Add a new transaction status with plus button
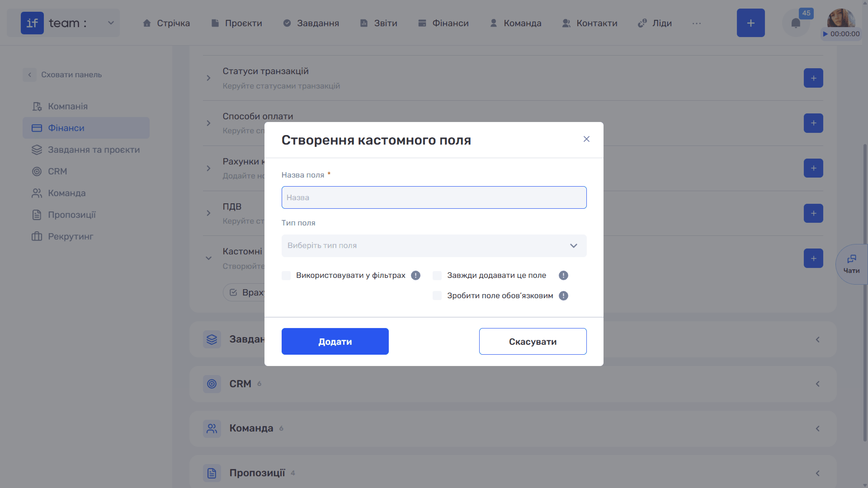The image size is (868, 488). click(813, 78)
